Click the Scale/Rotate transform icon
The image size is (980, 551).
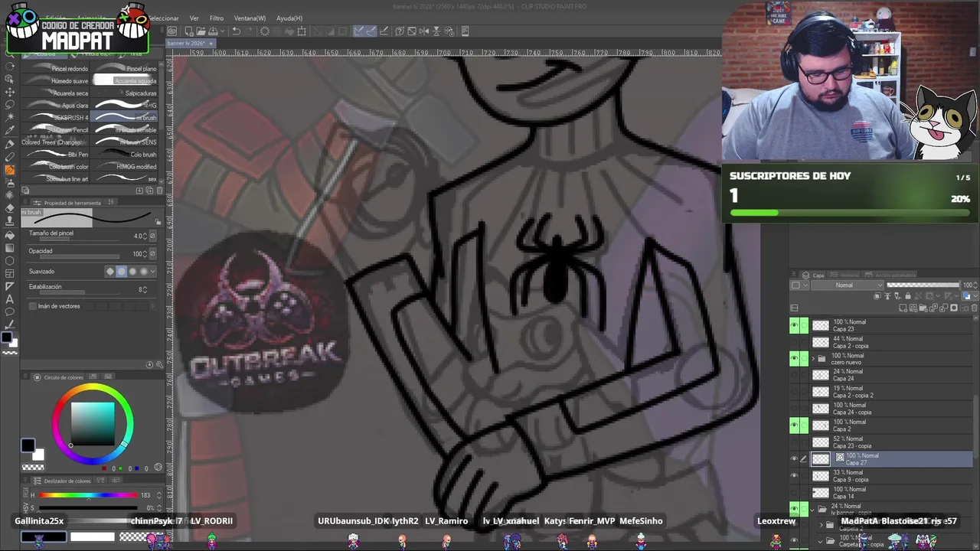point(302,31)
